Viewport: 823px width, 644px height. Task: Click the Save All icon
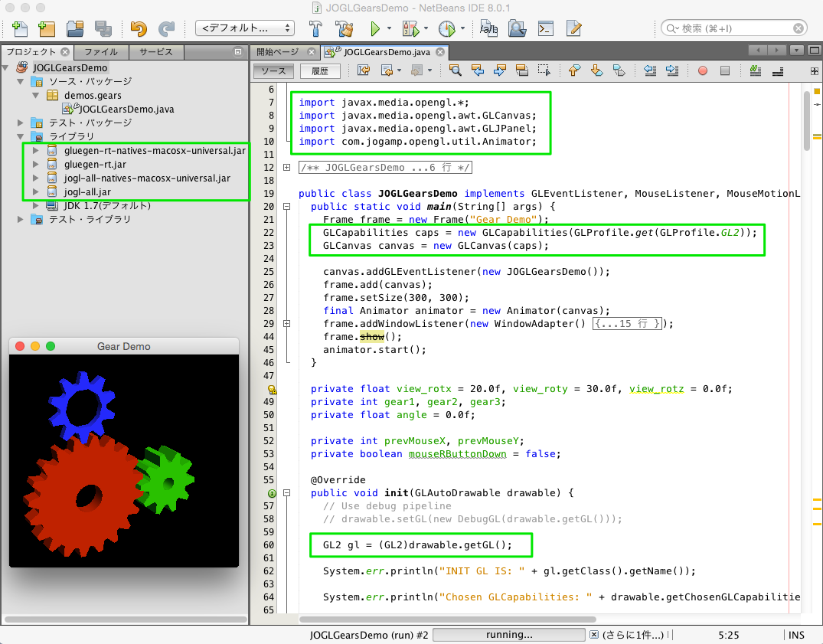[x=103, y=28]
